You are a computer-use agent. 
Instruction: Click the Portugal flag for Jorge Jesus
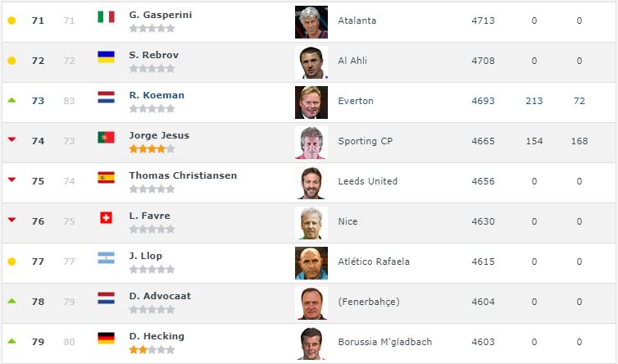[106, 137]
